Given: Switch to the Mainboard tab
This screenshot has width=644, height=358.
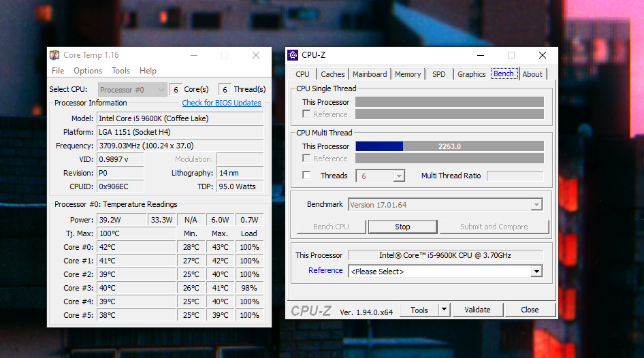Looking at the screenshot, I should click(x=370, y=74).
